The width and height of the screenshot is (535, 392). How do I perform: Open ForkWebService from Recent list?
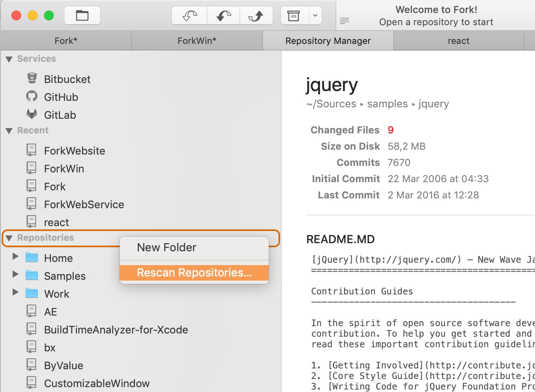pos(84,205)
